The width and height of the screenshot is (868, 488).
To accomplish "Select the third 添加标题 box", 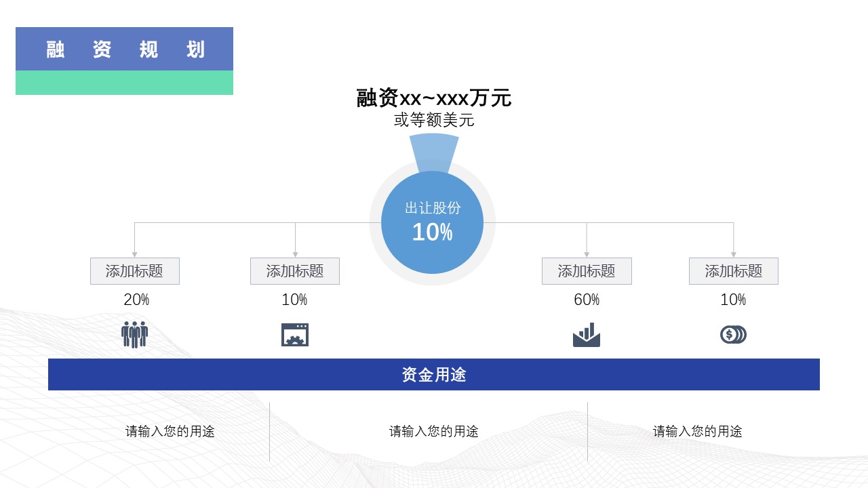I will pyautogui.click(x=586, y=271).
